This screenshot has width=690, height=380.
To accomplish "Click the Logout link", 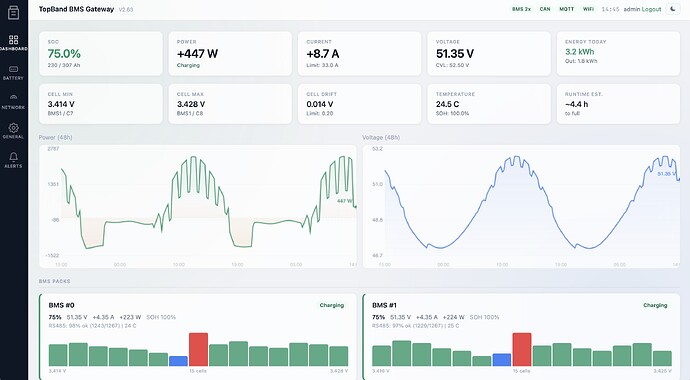I will click(x=651, y=9).
